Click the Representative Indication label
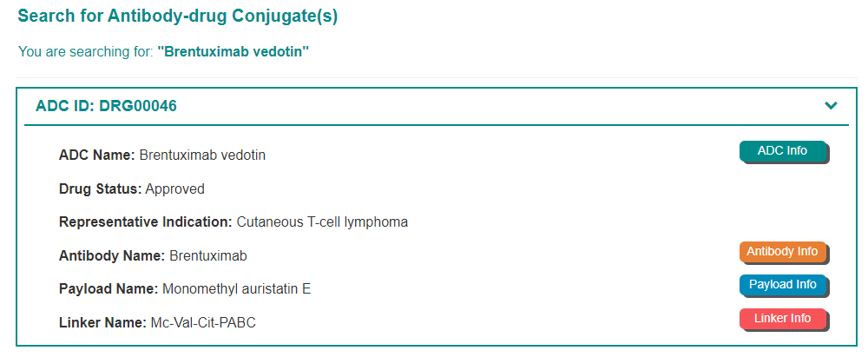868x357 pixels. 146,221
